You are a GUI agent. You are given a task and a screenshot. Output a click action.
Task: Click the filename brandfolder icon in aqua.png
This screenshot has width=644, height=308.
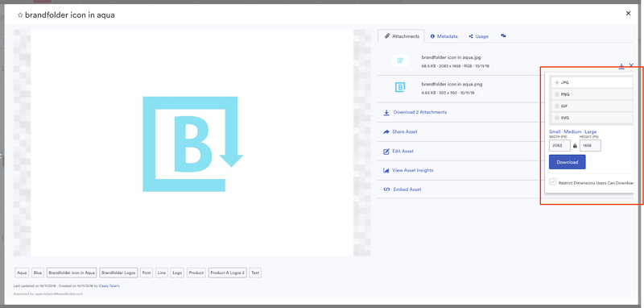[x=452, y=84]
